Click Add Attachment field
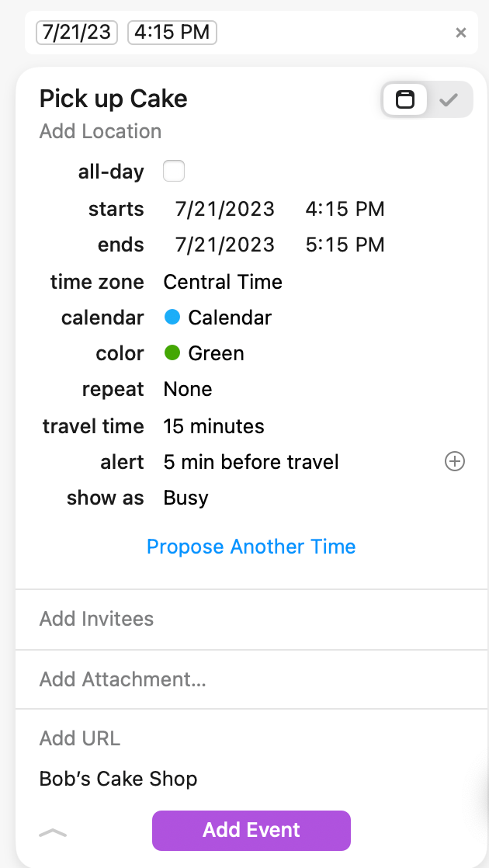This screenshot has width=489, height=868. point(123,679)
